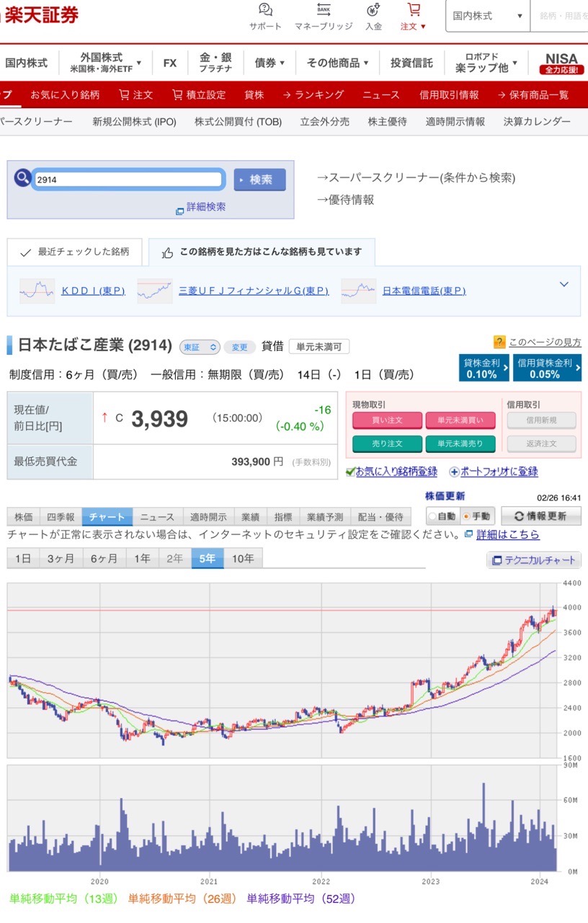The image size is (588, 923).
Task: Click the yellow question icon beside このページの見方
Action: click(x=499, y=342)
